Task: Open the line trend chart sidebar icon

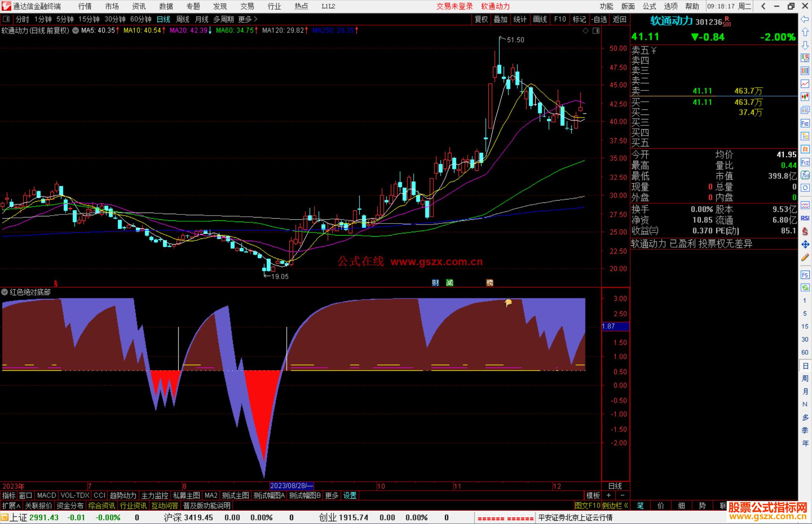Action: click(805, 84)
